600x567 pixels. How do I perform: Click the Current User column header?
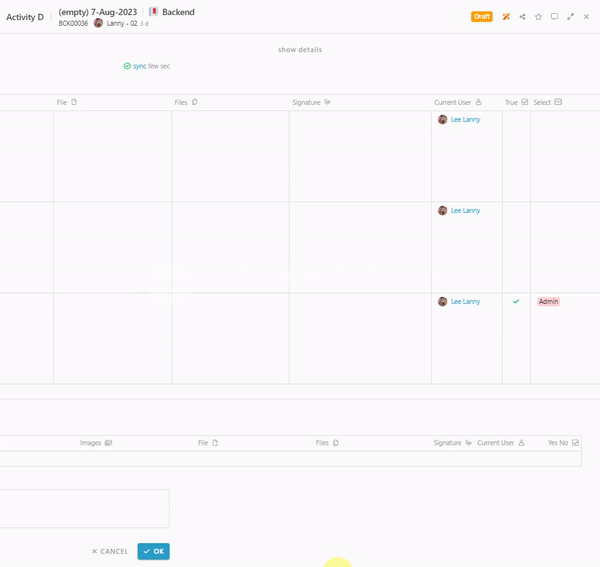(x=457, y=102)
